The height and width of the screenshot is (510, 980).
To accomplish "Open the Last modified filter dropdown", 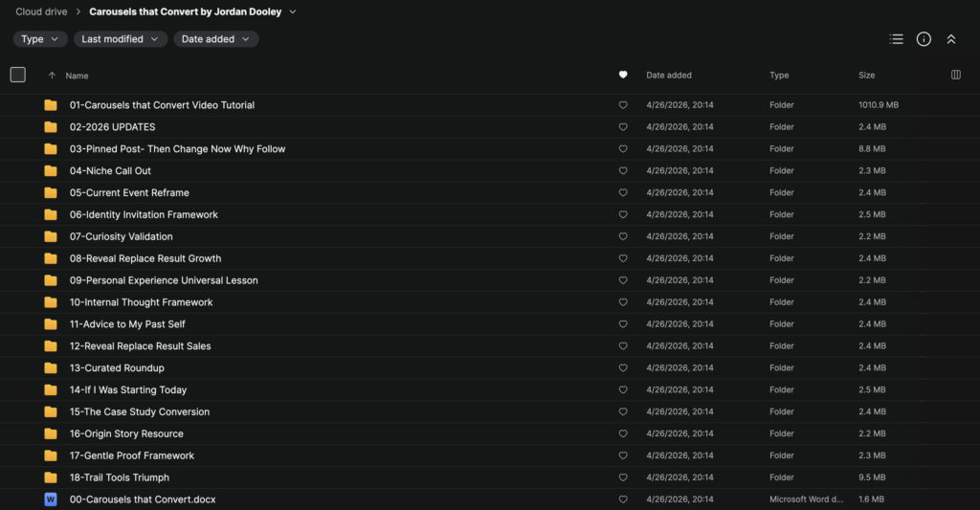I will (120, 38).
